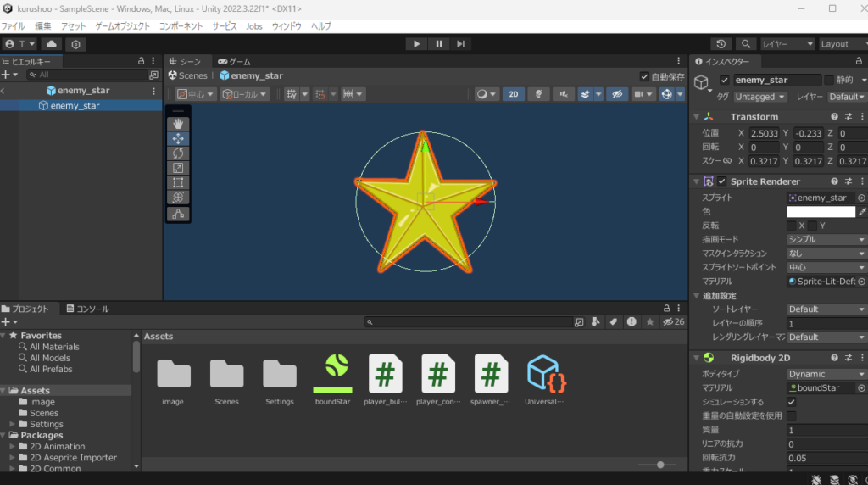The image size is (868, 485).
Task: Select the Move tool
Action: (x=178, y=138)
